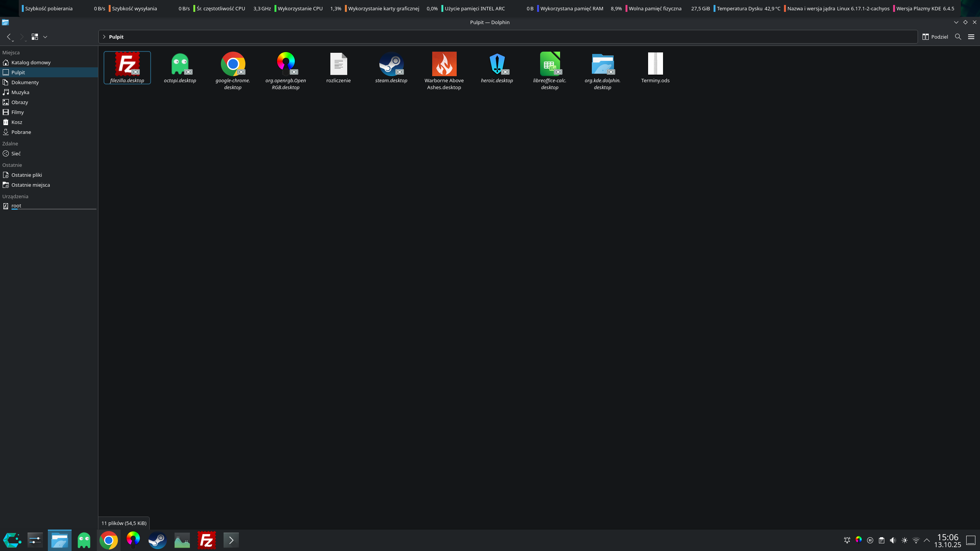The image size is (980, 551).
Task: Open the hamburger menu in Dolphin
Action: 971,37
